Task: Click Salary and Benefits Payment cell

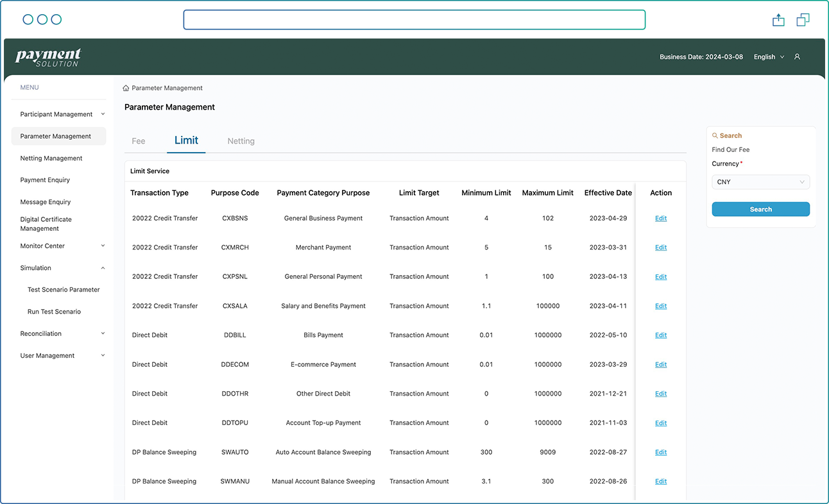Action: [x=323, y=307]
